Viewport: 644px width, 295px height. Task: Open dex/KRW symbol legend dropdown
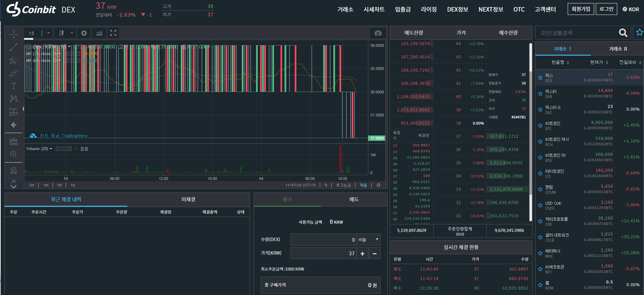[69, 47]
